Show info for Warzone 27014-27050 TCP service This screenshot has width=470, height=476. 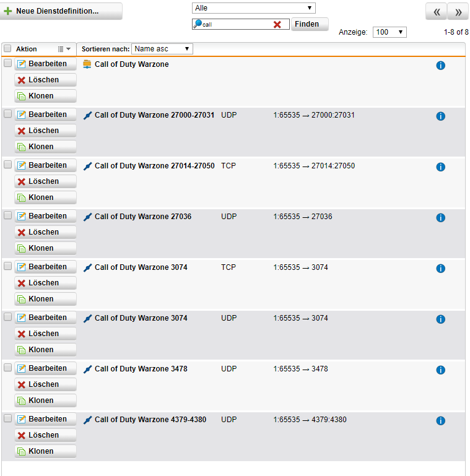(440, 167)
